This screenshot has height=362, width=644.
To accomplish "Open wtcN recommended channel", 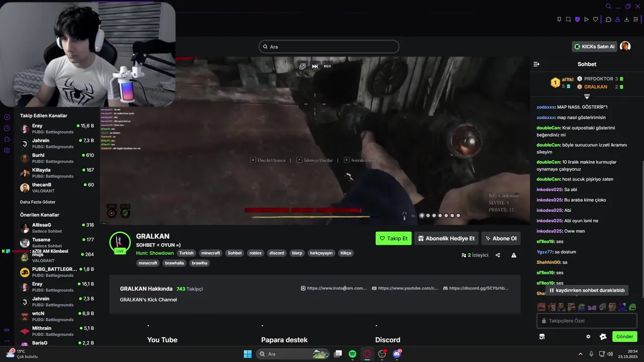I will pos(57,316).
